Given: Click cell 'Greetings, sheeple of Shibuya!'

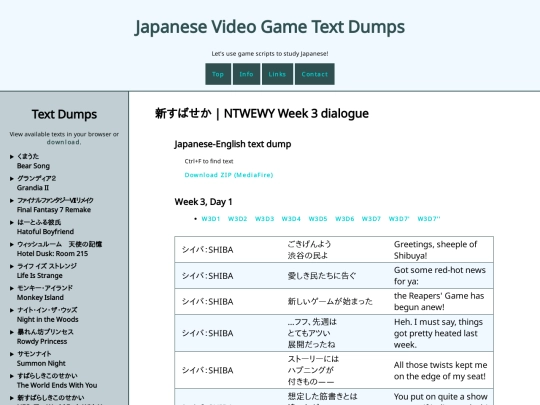Looking at the screenshot, I should click(441, 250).
